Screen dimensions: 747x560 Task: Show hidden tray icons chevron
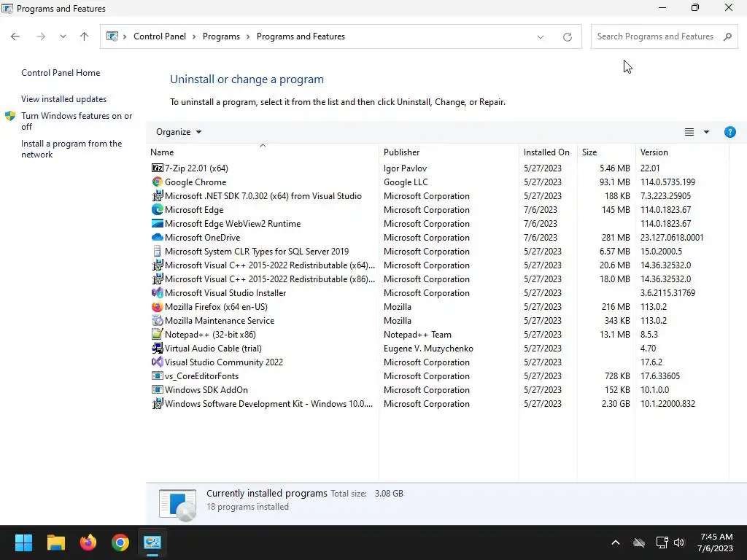[x=616, y=542]
